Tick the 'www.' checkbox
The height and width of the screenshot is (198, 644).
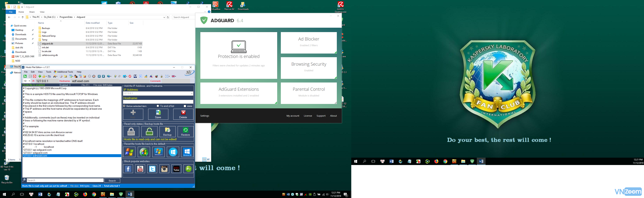[185, 106]
